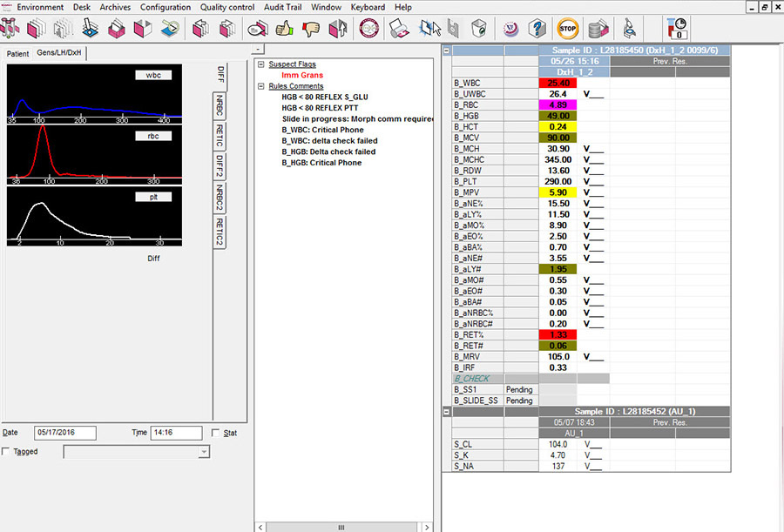Image resolution: width=784 pixels, height=532 pixels.
Task: Switch to the Gens/LH/DxH tab
Action: tap(59, 52)
